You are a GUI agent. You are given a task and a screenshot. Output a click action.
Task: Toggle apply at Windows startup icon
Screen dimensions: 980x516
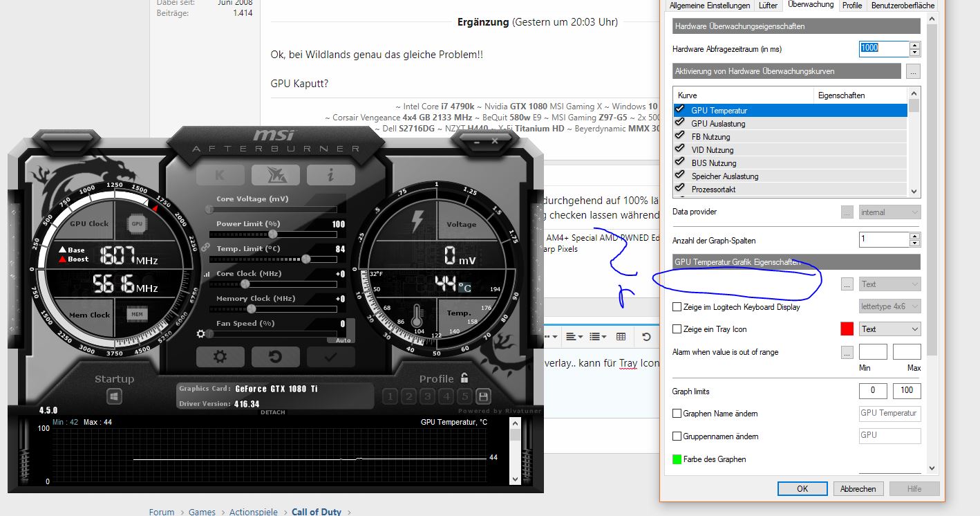[114, 396]
